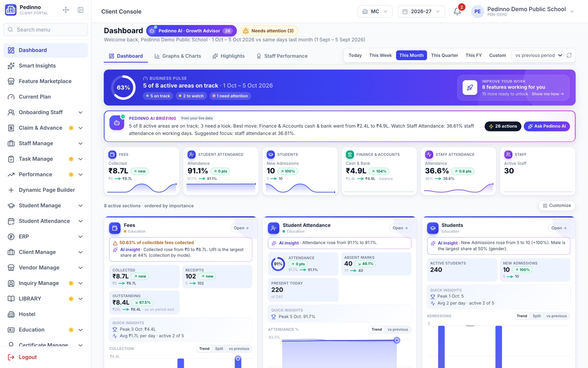
Task: Click the Hostel sidebar icon
Action: tap(11, 314)
